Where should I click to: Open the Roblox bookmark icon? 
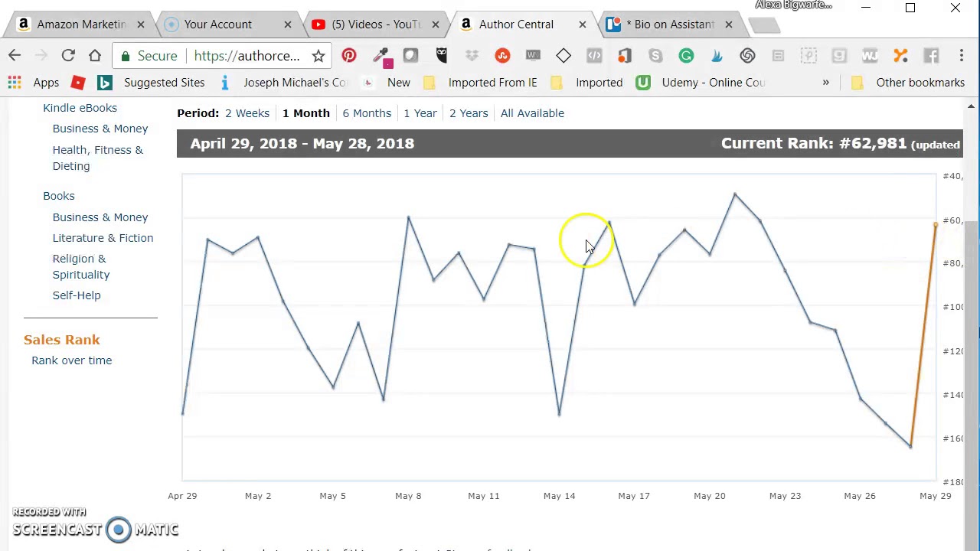[x=77, y=82]
